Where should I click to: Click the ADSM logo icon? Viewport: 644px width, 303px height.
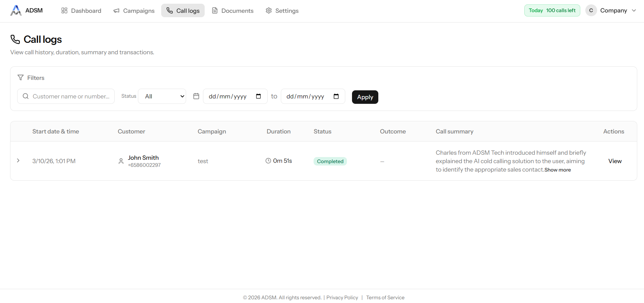pyautogui.click(x=16, y=10)
